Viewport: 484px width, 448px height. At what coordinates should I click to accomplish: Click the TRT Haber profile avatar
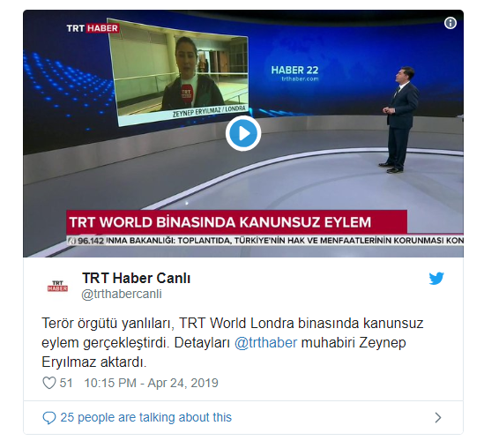57,287
